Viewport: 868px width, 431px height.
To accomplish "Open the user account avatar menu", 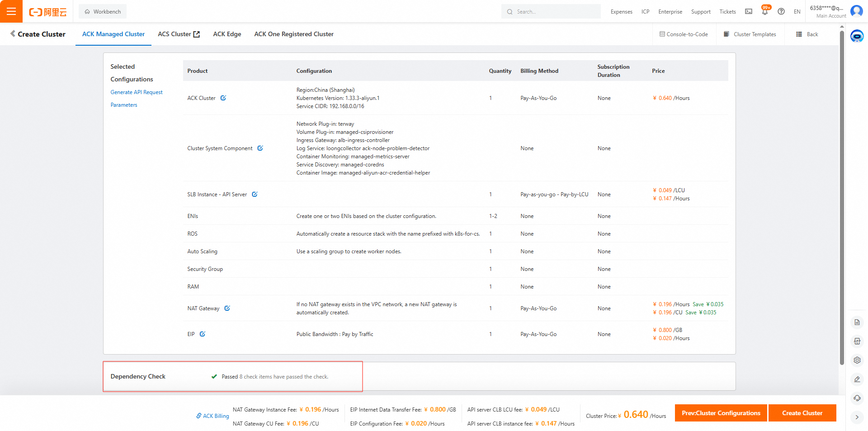I will coord(856,11).
